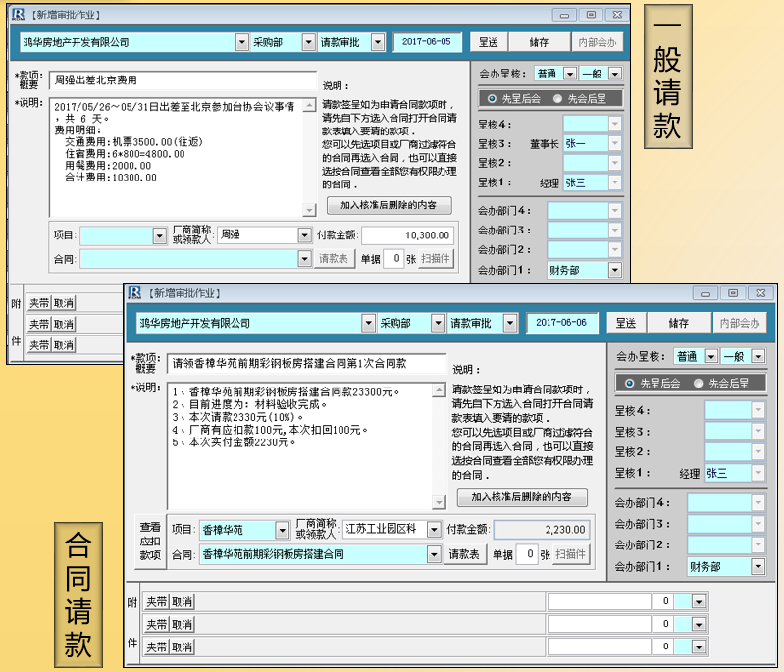Select 先会后呈 radio in the 合同请款 window

coord(699,383)
